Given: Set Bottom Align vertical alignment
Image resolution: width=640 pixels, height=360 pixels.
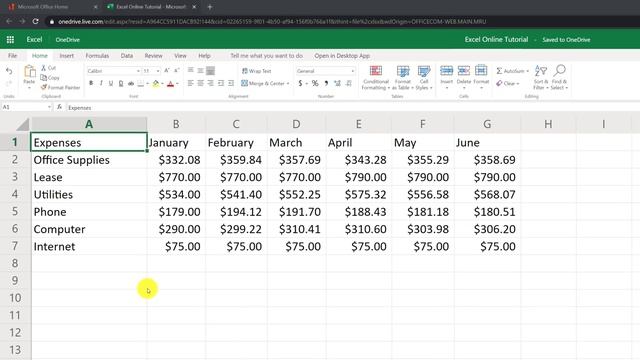Looking at the screenshot, I should pyautogui.click(x=210, y=71).
